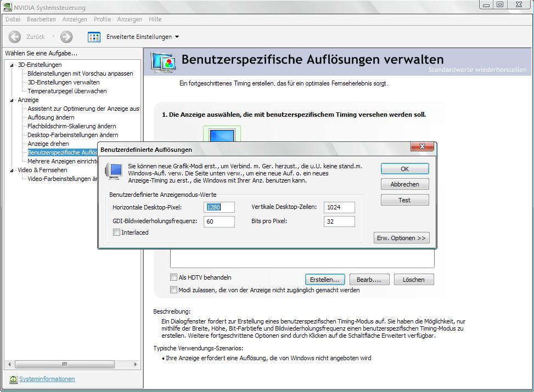Click Vertikale Desktop-Zeilen input field
Screen dimensions: 534x392
339,207
